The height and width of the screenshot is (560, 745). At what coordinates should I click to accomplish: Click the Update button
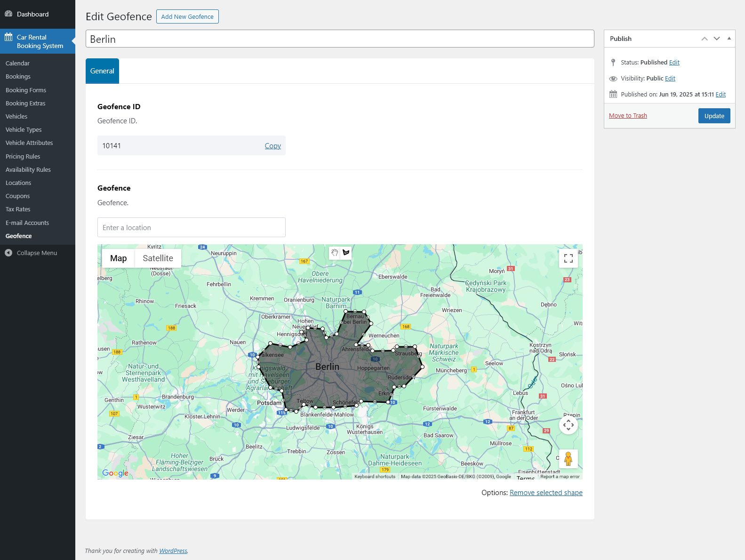coord(714,116)
